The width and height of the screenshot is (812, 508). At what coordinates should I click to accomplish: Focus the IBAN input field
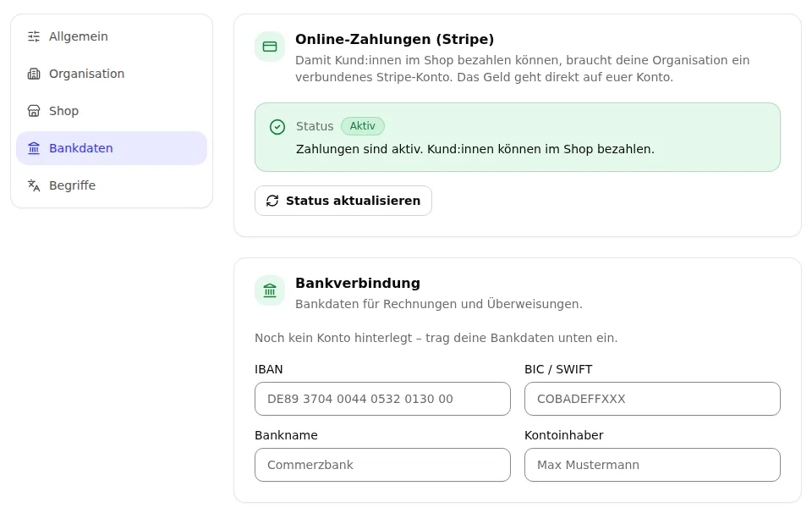coord(382,399)
